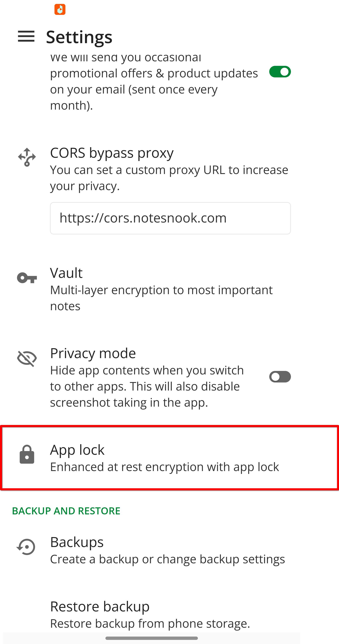The height and width of the screenshot is (644, 339).
Task: Click the Vault key icon
Action: click(27, 278)
